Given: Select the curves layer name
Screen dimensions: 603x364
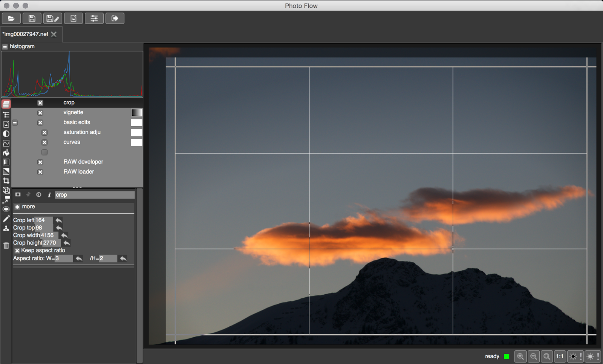Looking at the screenshot, I should tap(72, 142).
